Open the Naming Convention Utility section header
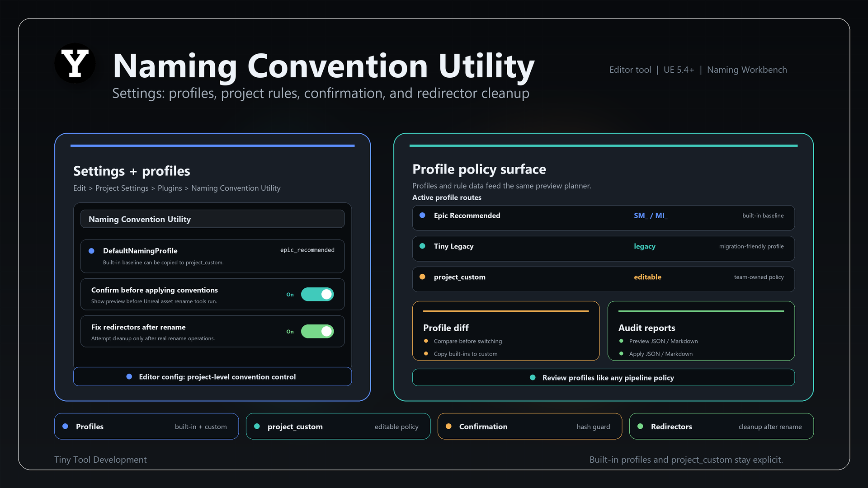Viewport: 868px width, 488px height. pos(212,219)
